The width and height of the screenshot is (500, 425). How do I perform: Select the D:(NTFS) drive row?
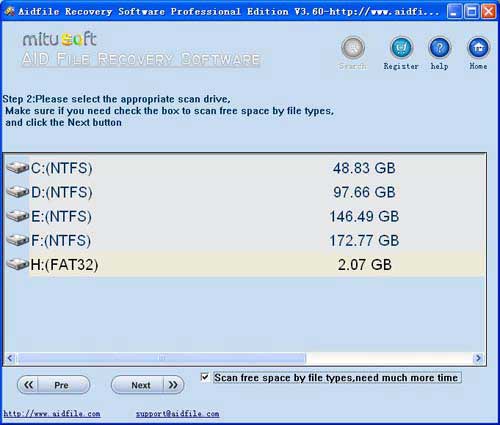point(245,192)
